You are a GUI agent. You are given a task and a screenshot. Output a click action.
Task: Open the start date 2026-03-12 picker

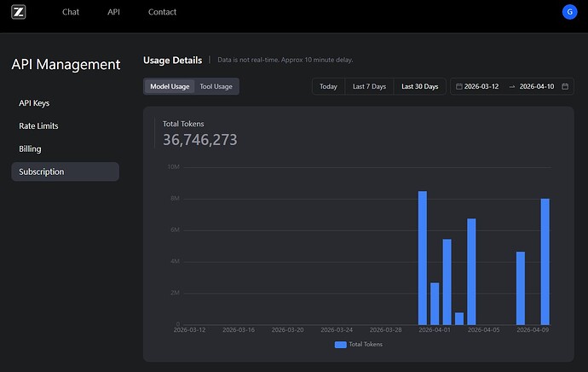tap(481, 86)
